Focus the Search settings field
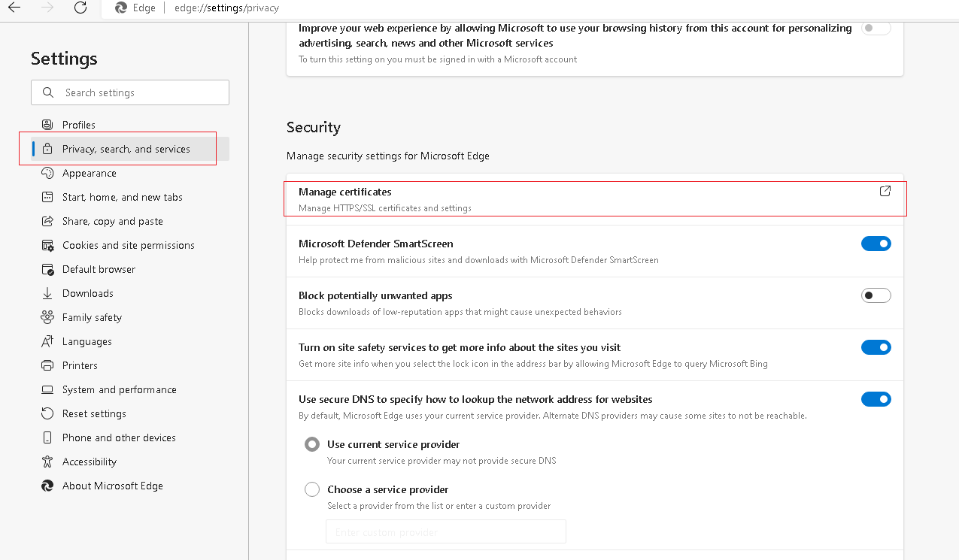Image resolution: width=959 pixels, height=560 pixels. (x=130, y=92)
